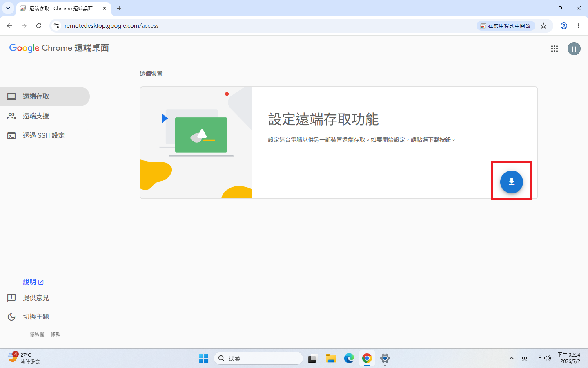The image size is (588, 368).
Task: Close the 遠端存取 tab
Action: (x=105, y=8)
